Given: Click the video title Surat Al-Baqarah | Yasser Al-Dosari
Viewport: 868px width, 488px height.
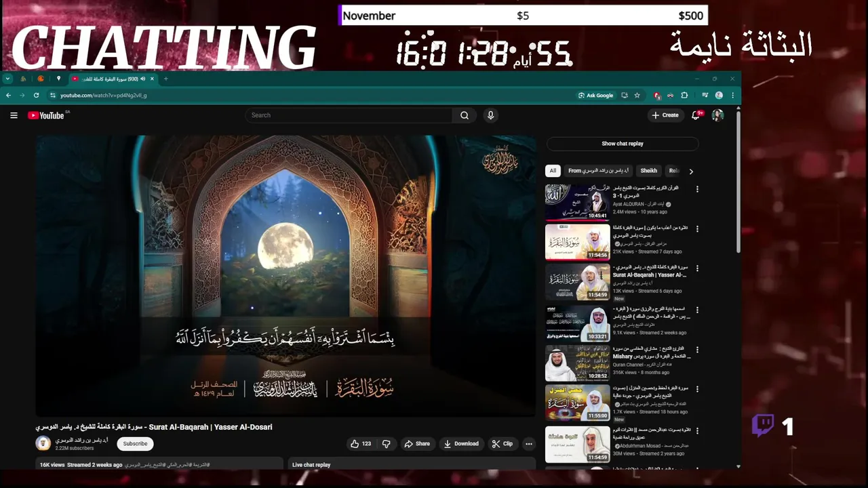Looking at the screenshot, I should click(x=154, y=427).
